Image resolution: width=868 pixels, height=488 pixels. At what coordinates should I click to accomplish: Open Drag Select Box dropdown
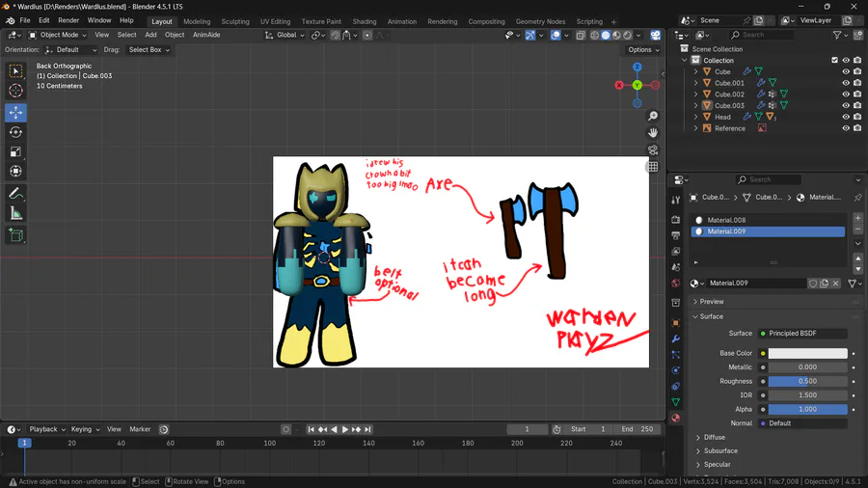[149, 50]
